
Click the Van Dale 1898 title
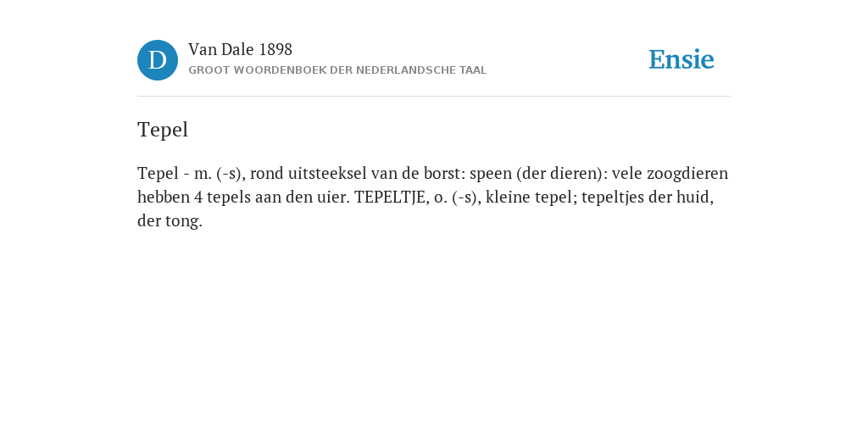240,50
